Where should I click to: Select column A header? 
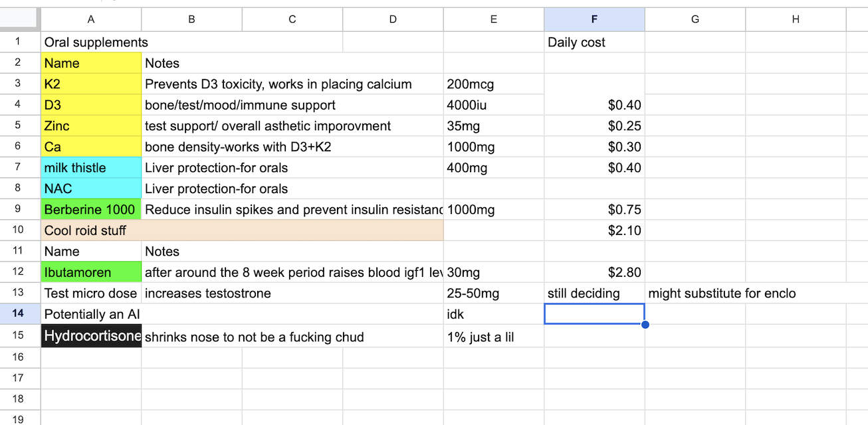(91, 19)
